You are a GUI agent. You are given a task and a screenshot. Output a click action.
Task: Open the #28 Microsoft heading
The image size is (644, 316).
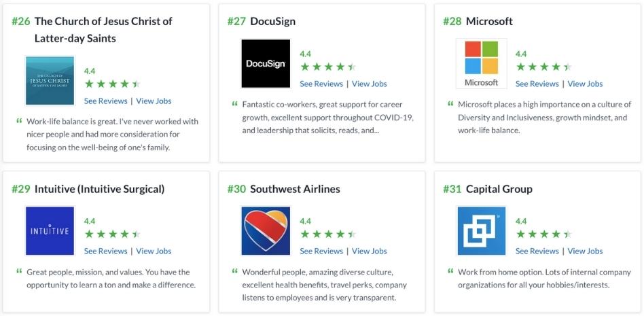coord(478,21)
